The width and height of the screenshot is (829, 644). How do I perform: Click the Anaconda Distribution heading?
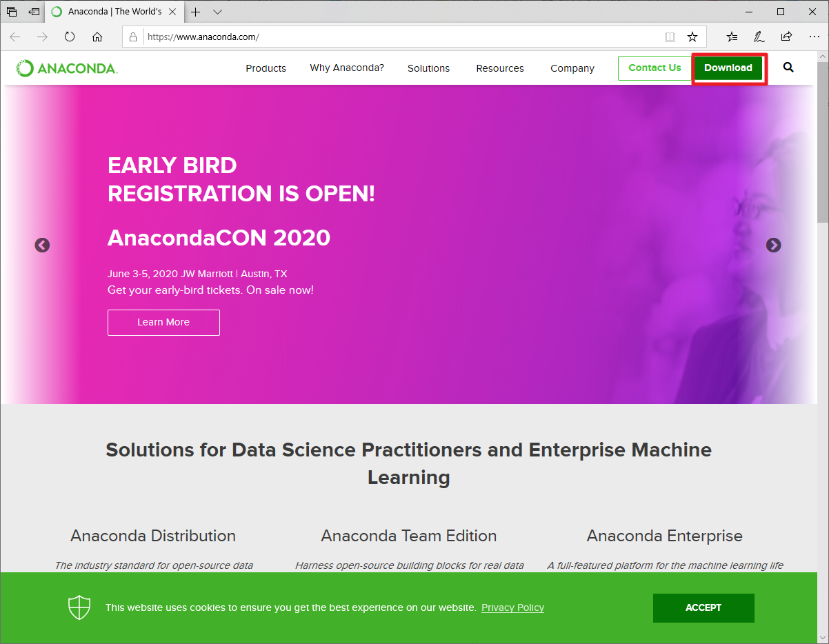coord(153,536)
